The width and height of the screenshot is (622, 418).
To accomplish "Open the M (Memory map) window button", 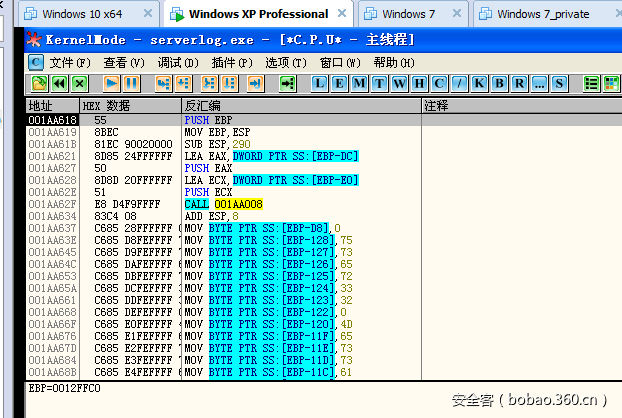I will coord(359,83).
